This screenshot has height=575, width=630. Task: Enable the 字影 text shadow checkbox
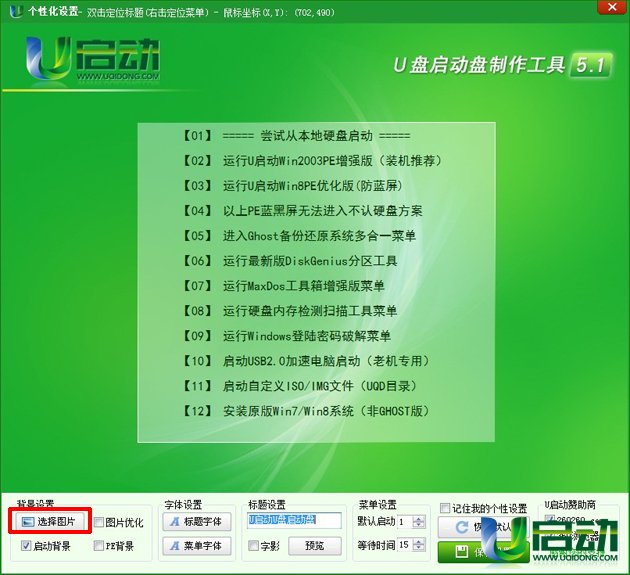pos(253,546)
